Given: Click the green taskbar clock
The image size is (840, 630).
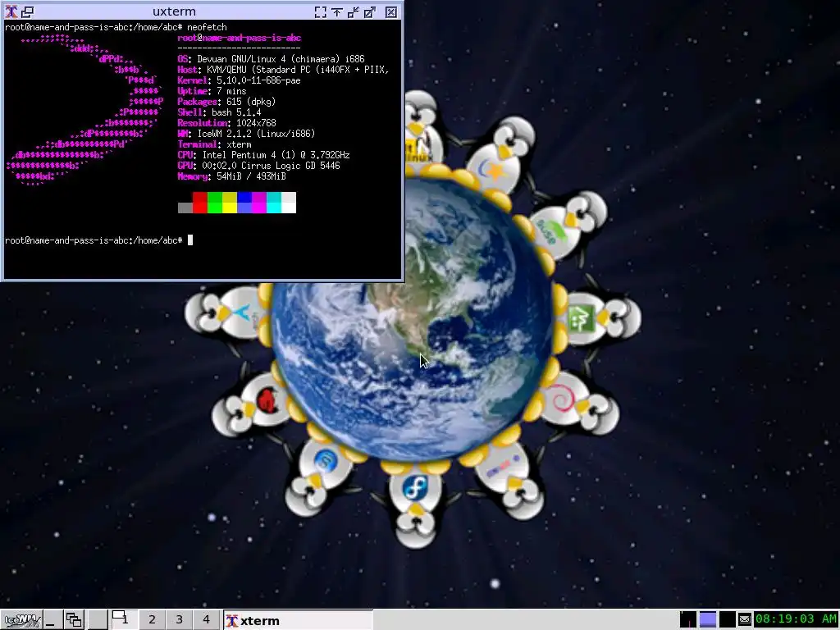Looking at the screenshot, I should [796, 619].
